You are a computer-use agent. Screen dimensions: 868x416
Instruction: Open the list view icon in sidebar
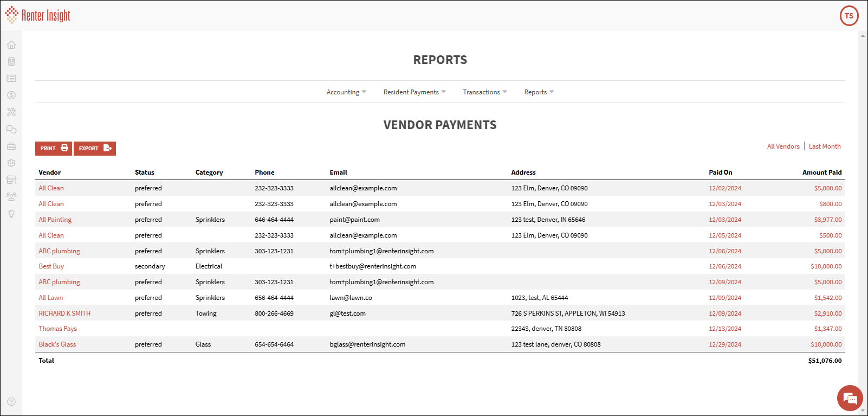(11, 79)
